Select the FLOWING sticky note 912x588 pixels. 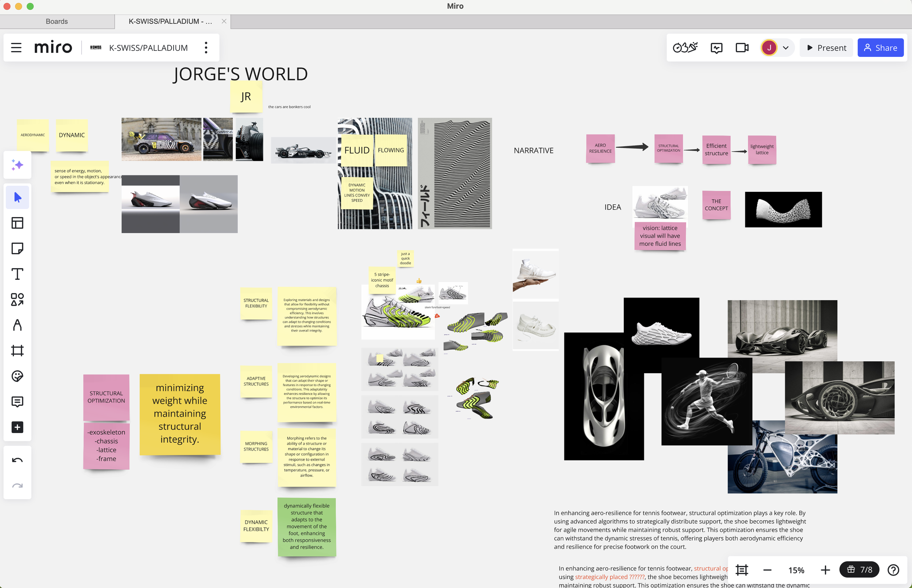pos(391,150)
